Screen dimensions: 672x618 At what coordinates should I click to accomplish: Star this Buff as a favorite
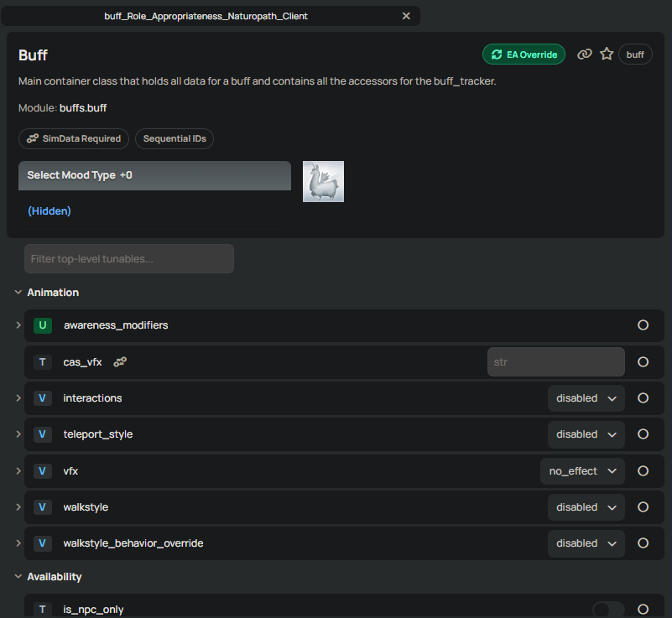coord(607,55)
